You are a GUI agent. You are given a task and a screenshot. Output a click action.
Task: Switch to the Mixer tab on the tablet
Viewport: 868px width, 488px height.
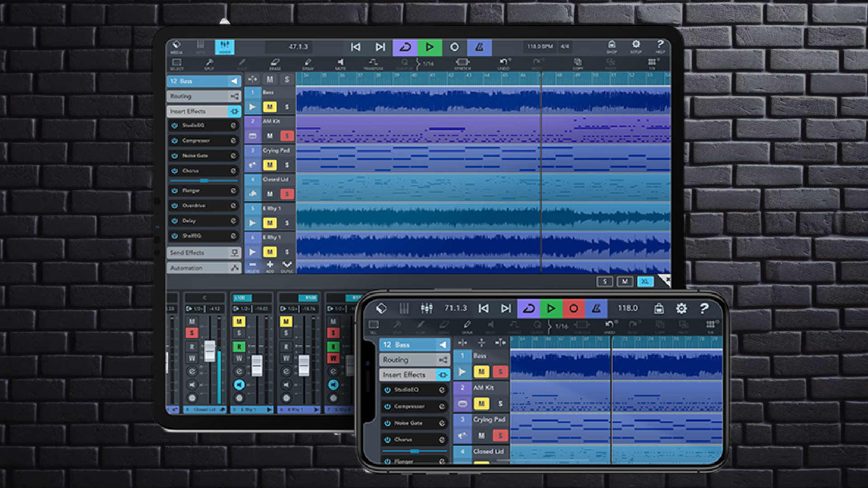(225, 47)
